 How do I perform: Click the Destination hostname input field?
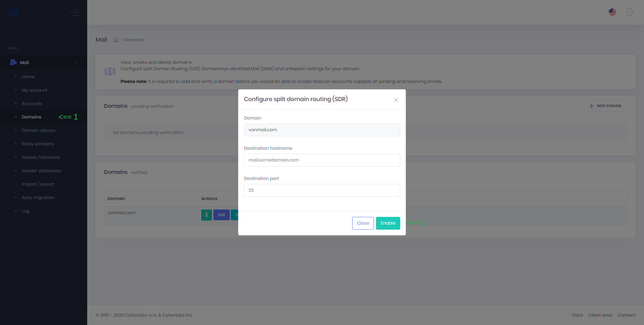322,160
